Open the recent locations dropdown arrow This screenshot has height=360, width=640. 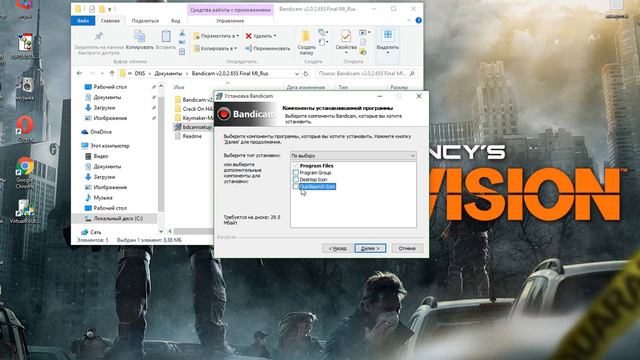pos(102,73)
